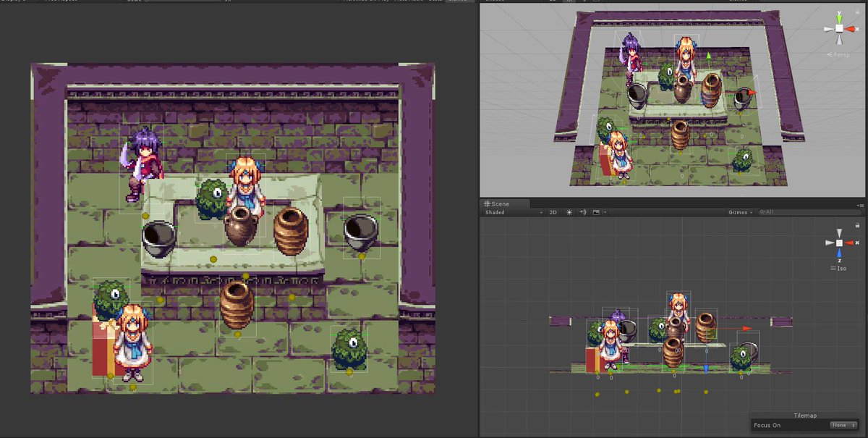
Task: Click red move arrow in perspective scene view
Action: tap(752, 93)
